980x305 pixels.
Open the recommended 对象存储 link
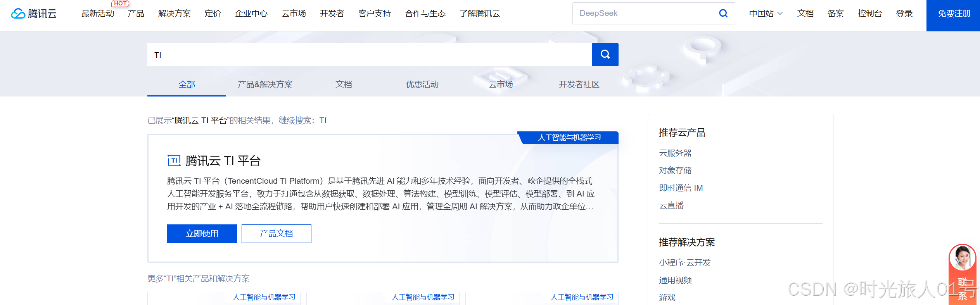coord(675,171)
